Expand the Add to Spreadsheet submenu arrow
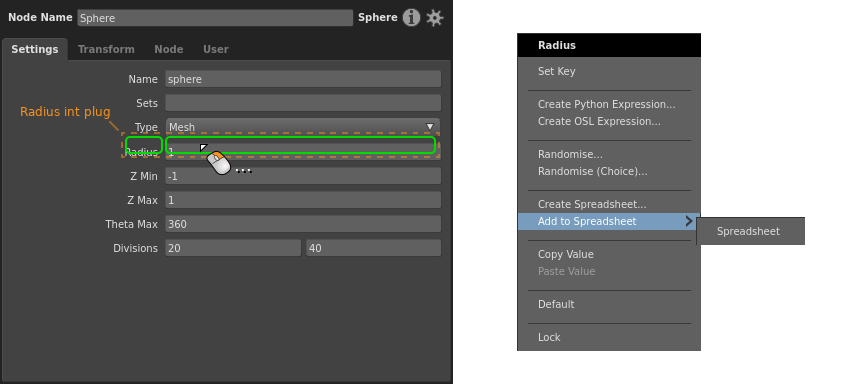 [x=688, y=221]
